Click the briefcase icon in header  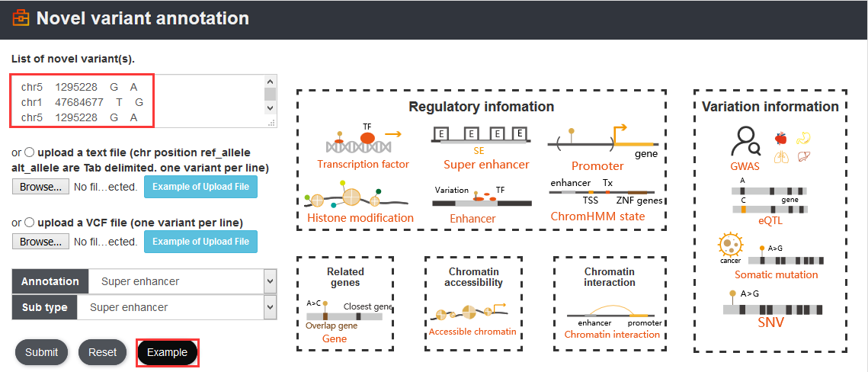[x=21, y=18]
